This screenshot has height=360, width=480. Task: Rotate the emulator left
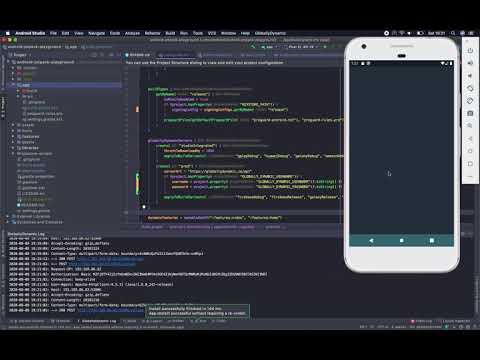(470, 88)
